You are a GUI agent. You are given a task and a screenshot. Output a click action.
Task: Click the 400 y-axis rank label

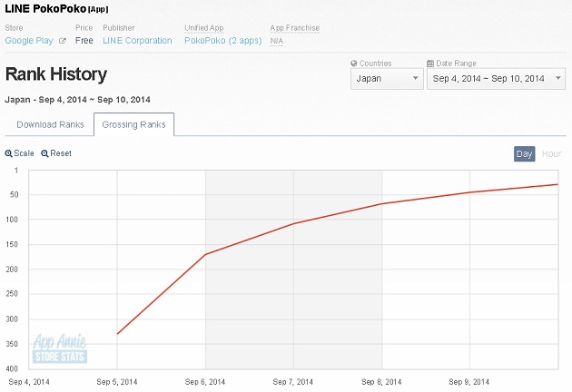tap(12, 368)
